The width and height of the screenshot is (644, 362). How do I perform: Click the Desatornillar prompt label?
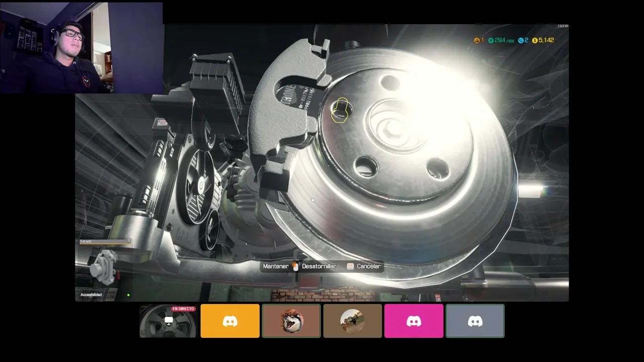coord(319,266)
